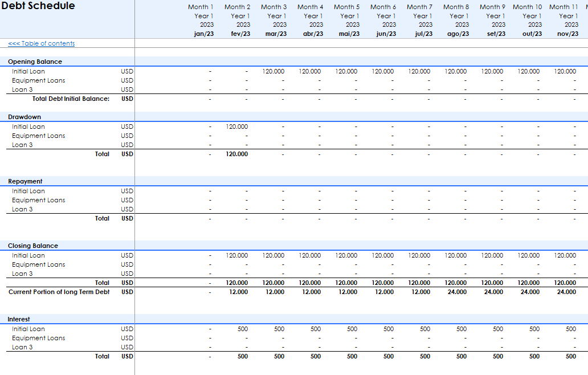588x375 pixels.
Task: Click Drawdown Initial Loan value for fev/23
Action: tap(237, 127)
